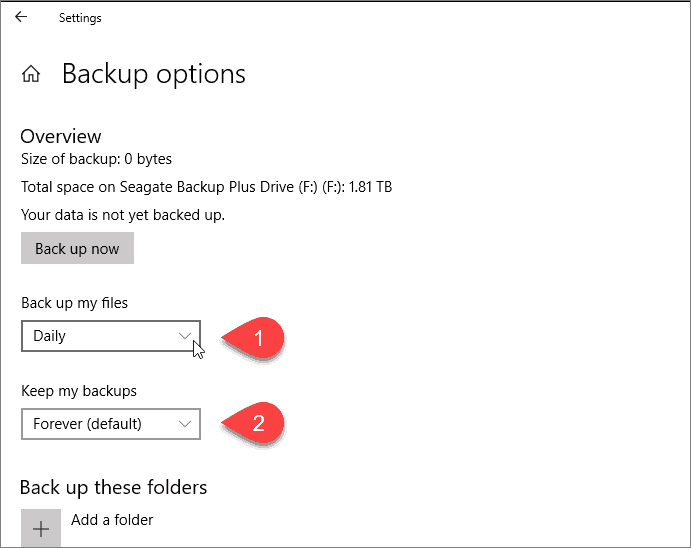The image size is (691, 548).
Task: Open the Settings home icon
Action: click(32, 74)
